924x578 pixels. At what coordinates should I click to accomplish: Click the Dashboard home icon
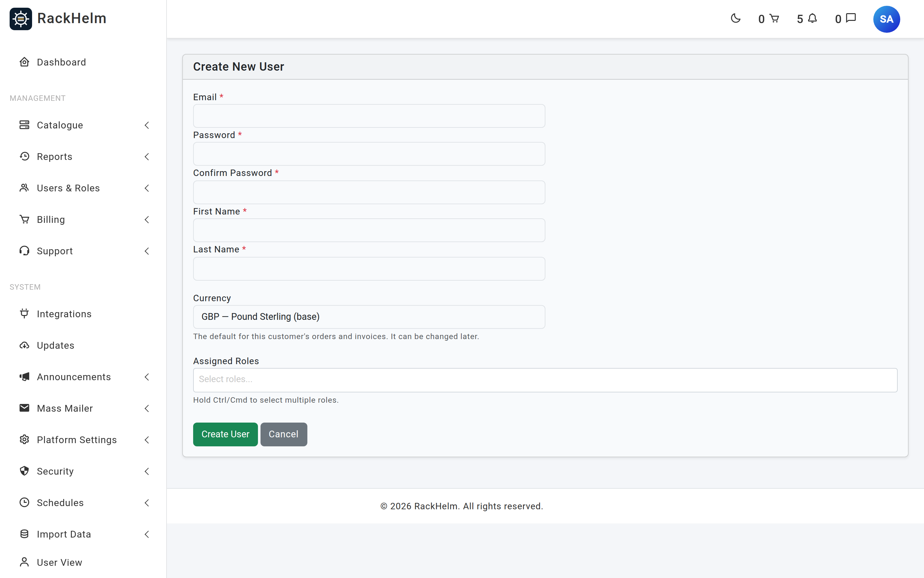(x=24, y=62)
